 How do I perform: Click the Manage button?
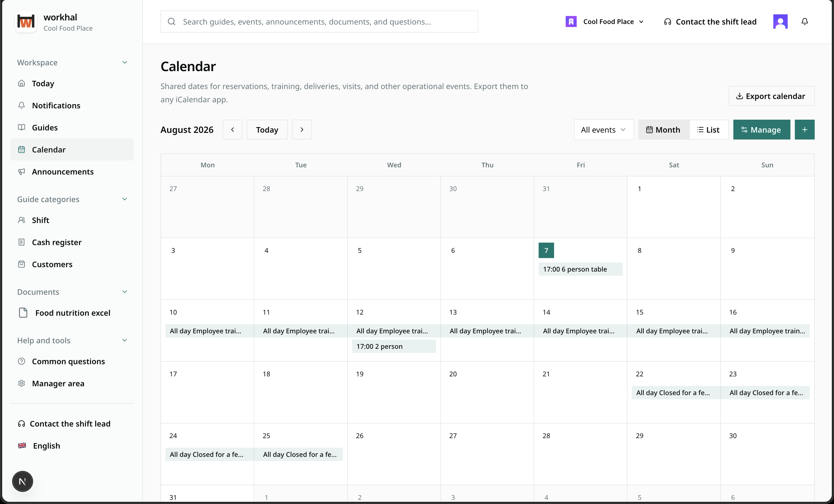pos(761,130)
